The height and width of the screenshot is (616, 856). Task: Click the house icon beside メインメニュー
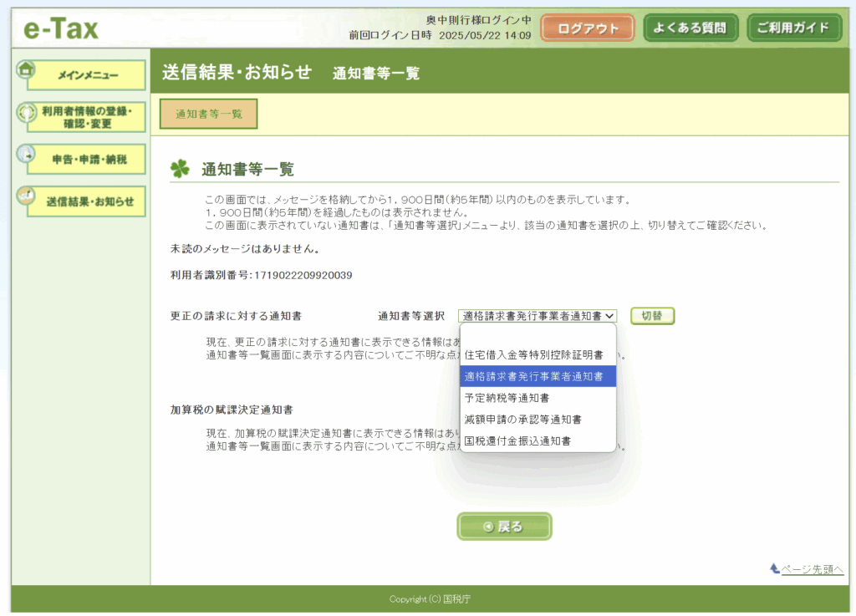coord(26,70)
